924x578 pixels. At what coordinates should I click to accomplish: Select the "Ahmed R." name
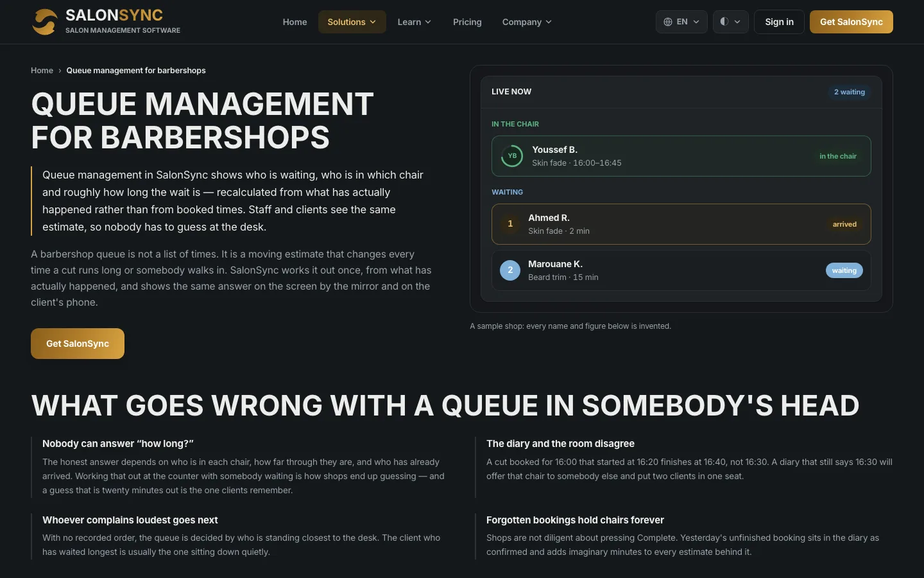coord(549,218)
